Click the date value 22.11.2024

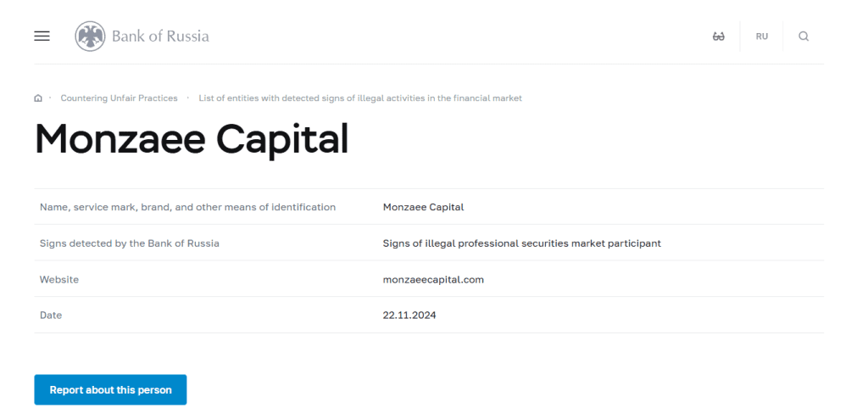pos(409,316)
